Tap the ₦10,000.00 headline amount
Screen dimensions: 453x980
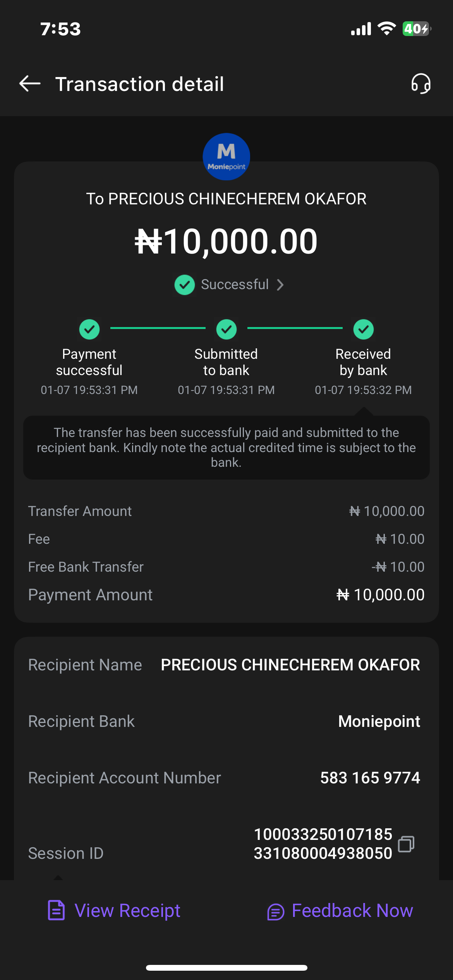tap(226, 242)
